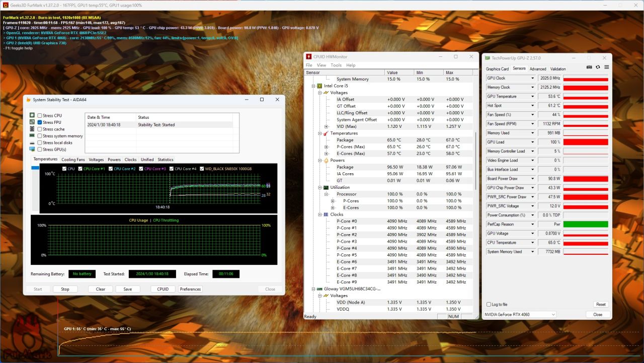This screenshot has width=644, height=363.
Task: Toggle the CPU Core #1 graph checkbox
Action: tap(79, 169)
